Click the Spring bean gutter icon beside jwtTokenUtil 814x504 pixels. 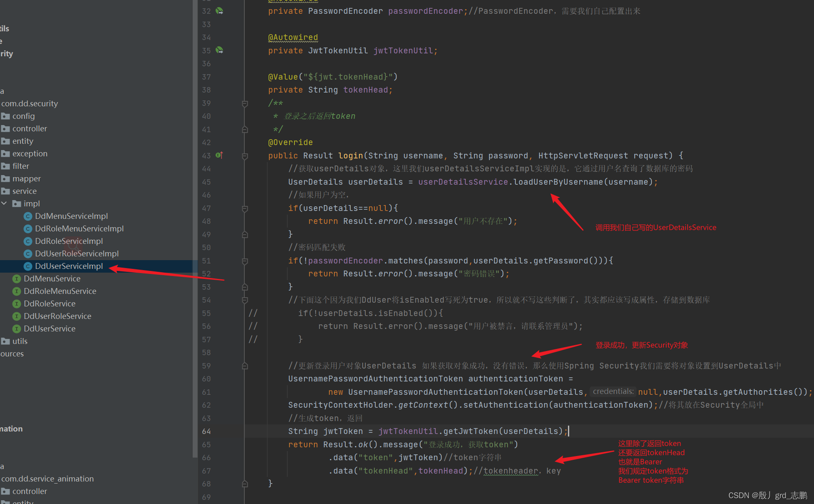point(219,50)
